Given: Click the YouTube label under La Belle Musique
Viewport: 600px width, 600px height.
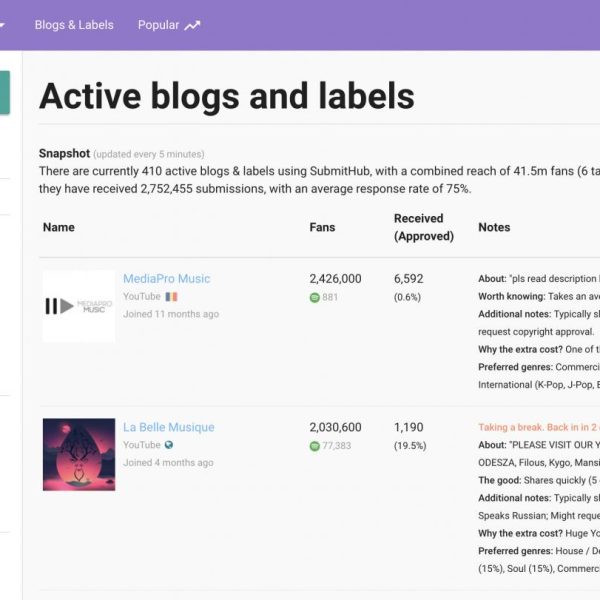Looking at the screenshot, I should 142,445.
